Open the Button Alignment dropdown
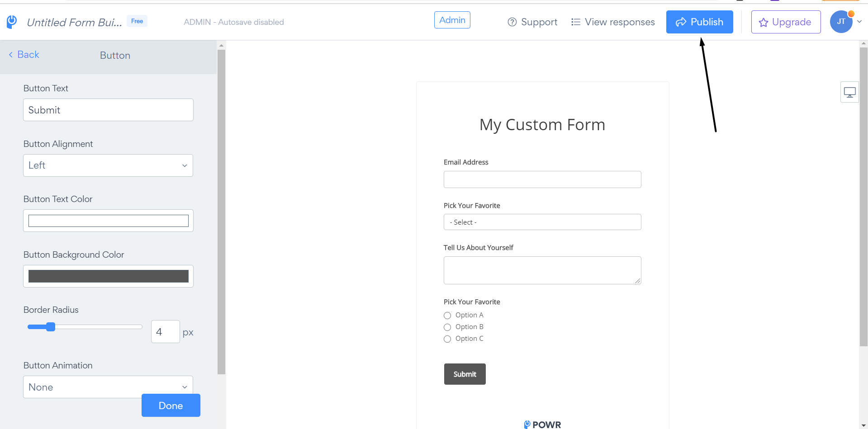Image resolution: width=868 pixels, height=429 pixels. tap(108, 165)
